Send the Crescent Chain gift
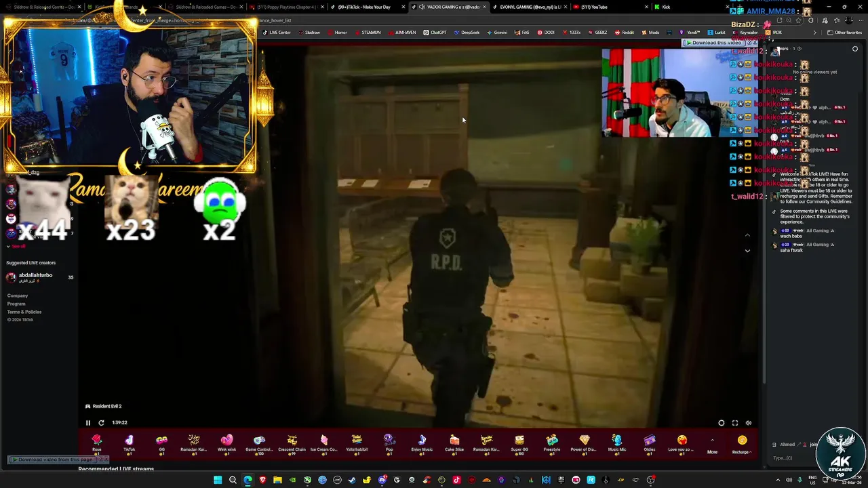 coord(292,444)
